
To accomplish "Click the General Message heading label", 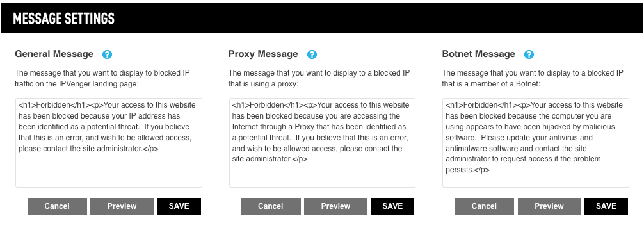I will tap(54, 54).
